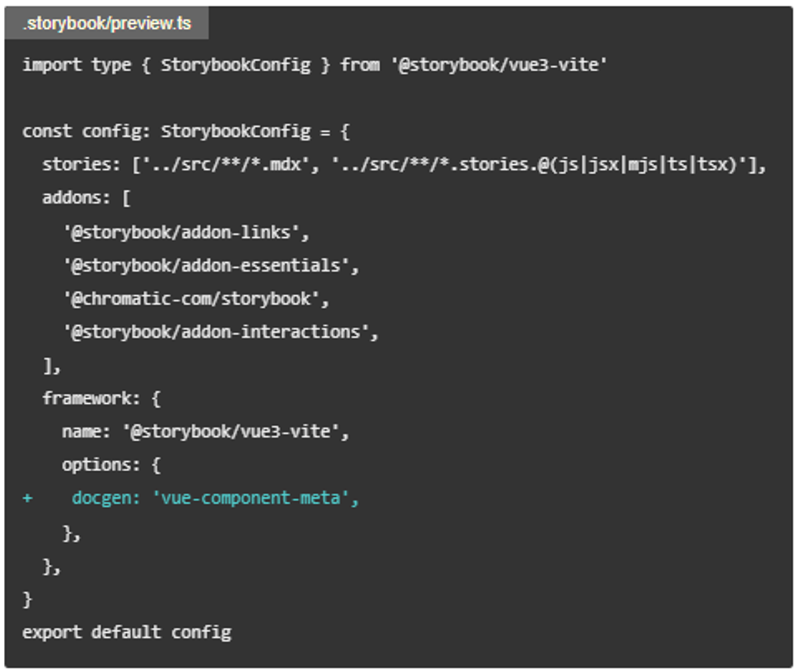This screenshot has height=672, width=797.
Task: Click the .storybook/preview.ts file tab
Action: (107, 24)
